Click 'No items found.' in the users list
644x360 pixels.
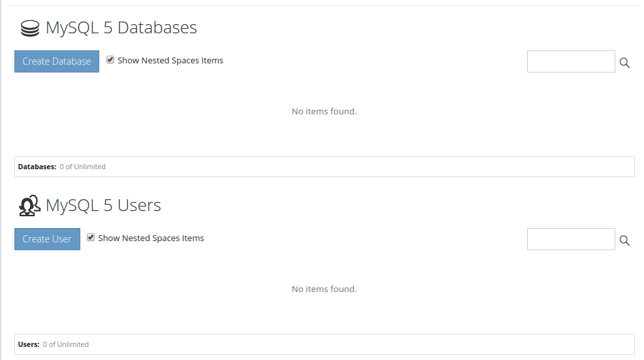tap(324, 289)
